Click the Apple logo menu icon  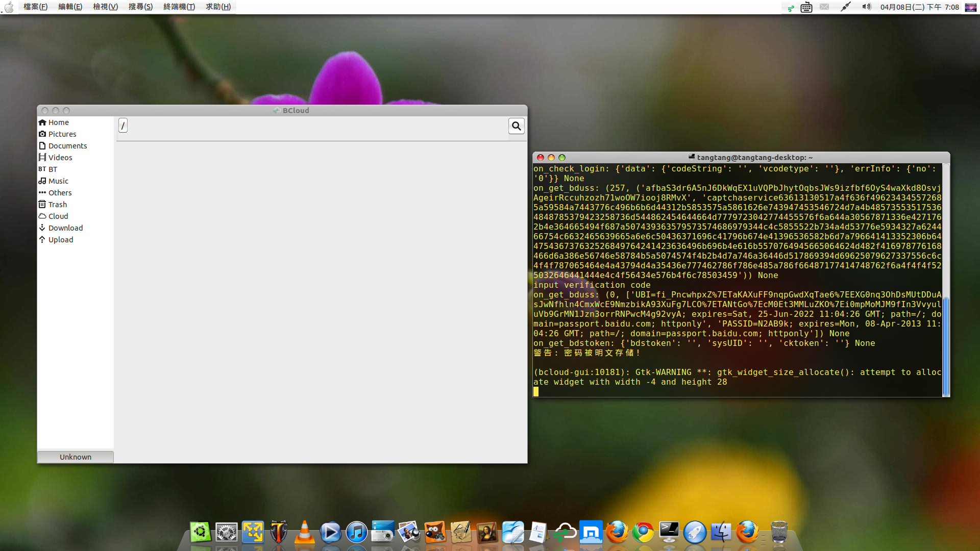coord(9,7)
